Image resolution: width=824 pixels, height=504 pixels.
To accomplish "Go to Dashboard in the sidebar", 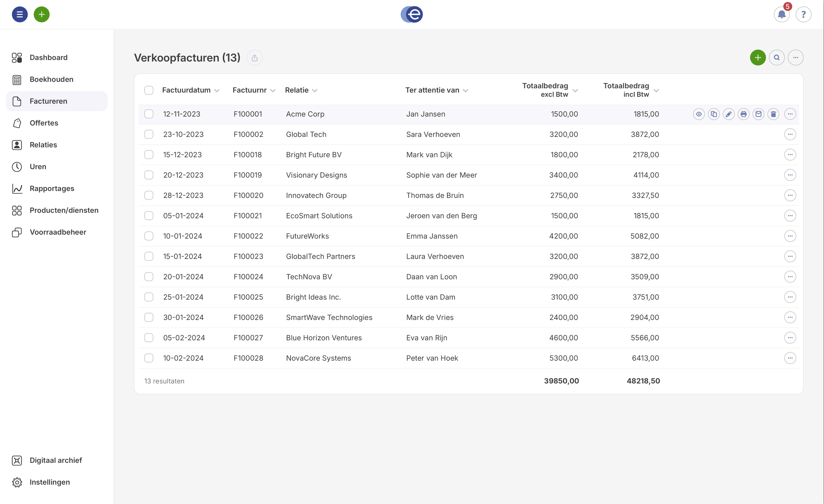I will pyautogui.click(x=57, y=58).
